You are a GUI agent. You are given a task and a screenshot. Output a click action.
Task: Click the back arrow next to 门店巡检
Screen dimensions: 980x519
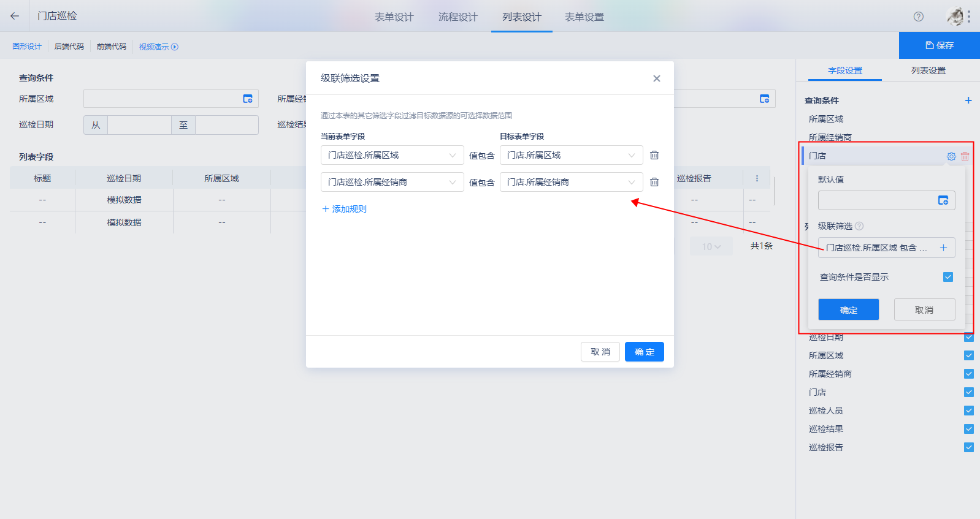click(15, 16)
